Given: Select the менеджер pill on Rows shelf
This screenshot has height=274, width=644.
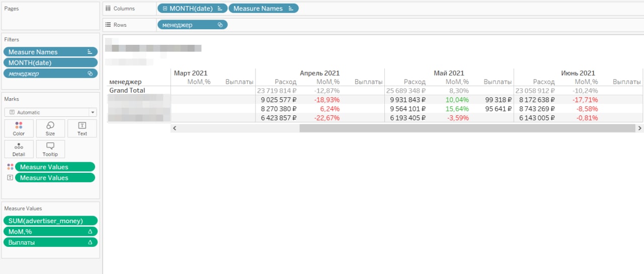Looking at the screenshot, I should [x=192, y=25].
